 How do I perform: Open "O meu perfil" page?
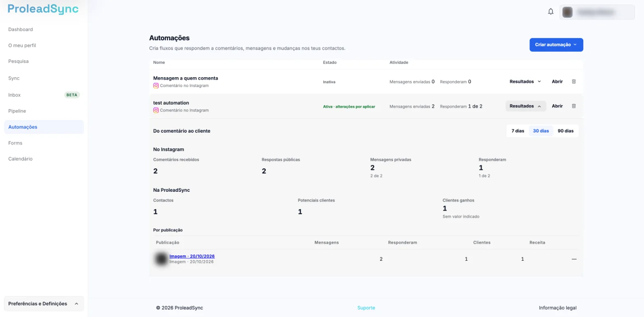coord(22,46)
